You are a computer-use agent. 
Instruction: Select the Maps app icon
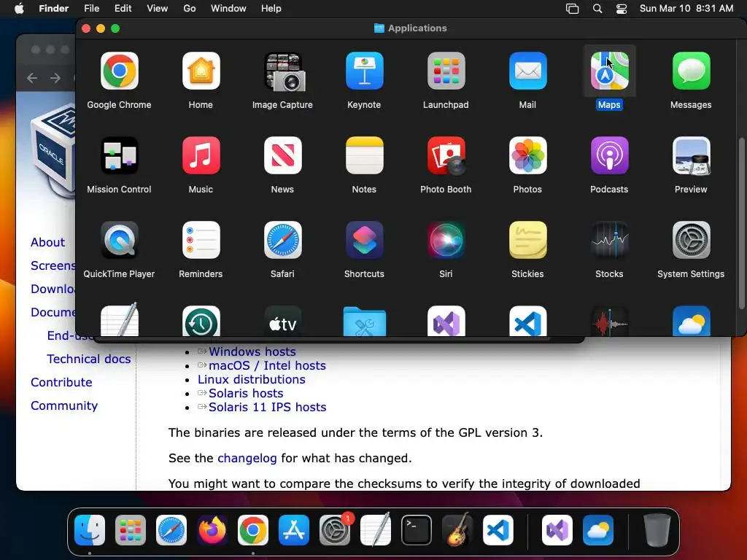point(609,71)
